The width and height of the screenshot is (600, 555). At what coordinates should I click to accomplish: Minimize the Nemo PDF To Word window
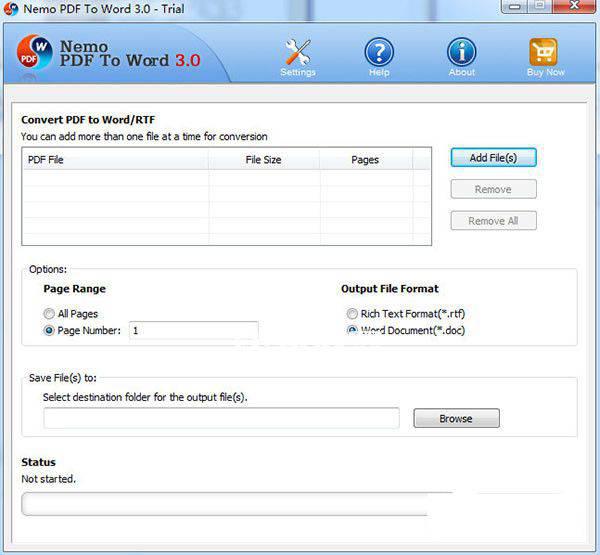(514, 6)
